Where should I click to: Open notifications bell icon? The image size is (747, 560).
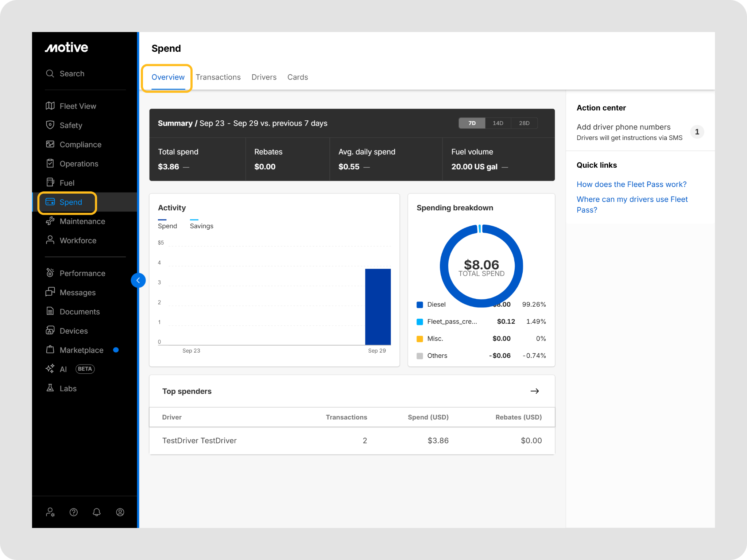pyautogui.click(x=97, y=512)
